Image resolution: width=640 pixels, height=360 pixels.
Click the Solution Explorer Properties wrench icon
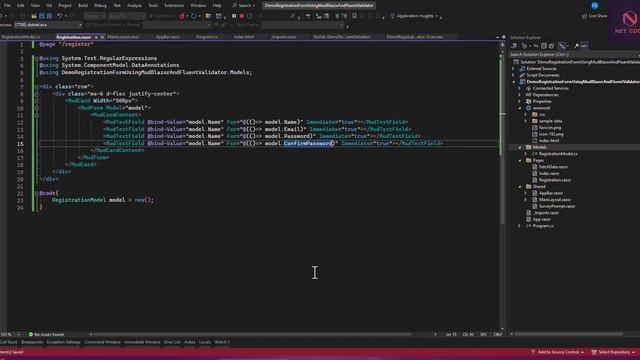[x=576, y=46]
